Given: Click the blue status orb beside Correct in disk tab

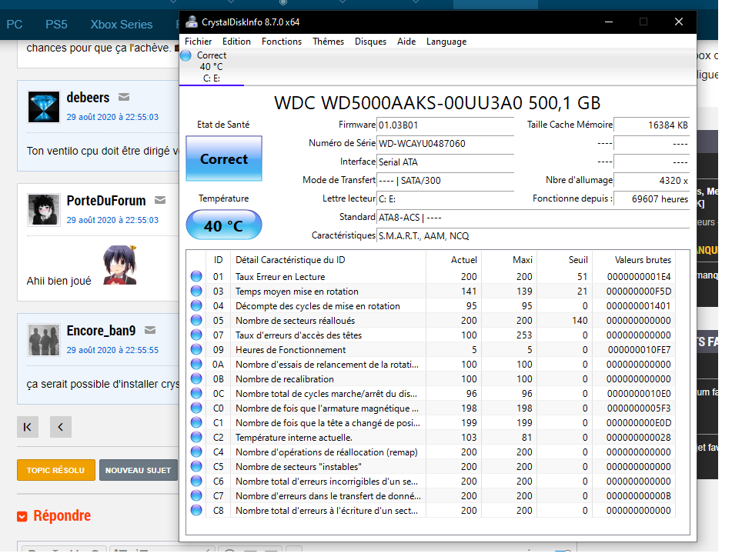Looking at the screenshot, I should point(185,55).
